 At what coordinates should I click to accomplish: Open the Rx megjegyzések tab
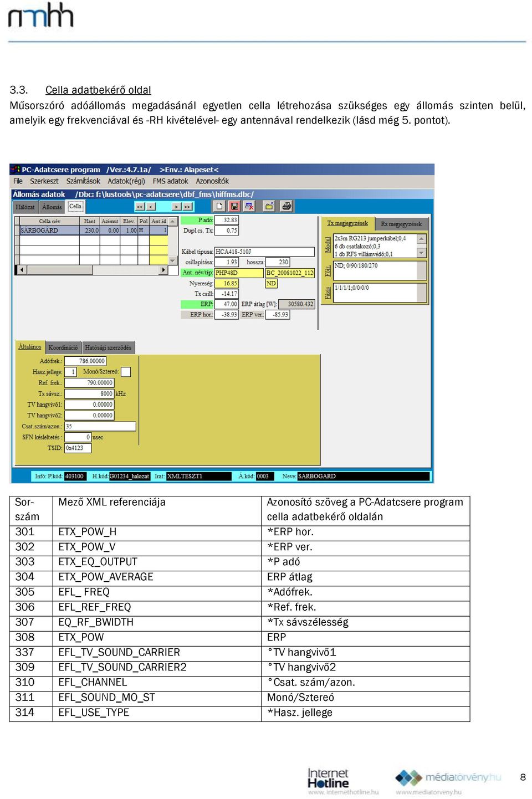tap(401, 224)
